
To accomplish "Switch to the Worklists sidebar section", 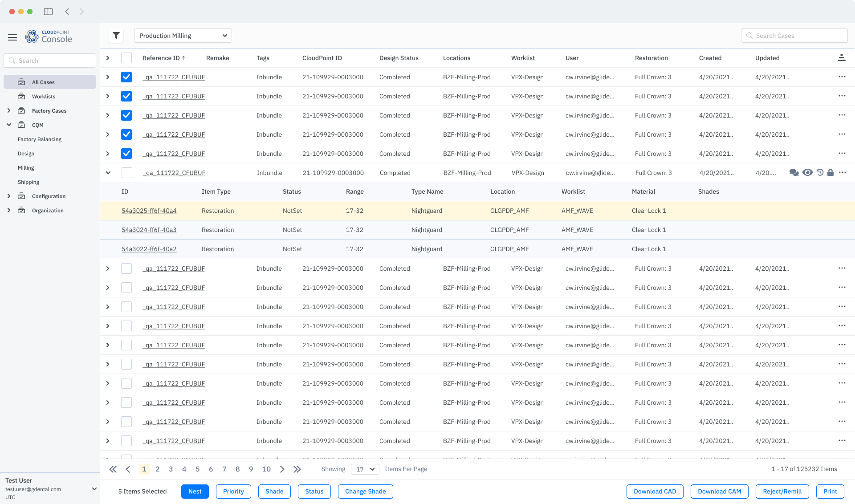I will click(44, 96).
